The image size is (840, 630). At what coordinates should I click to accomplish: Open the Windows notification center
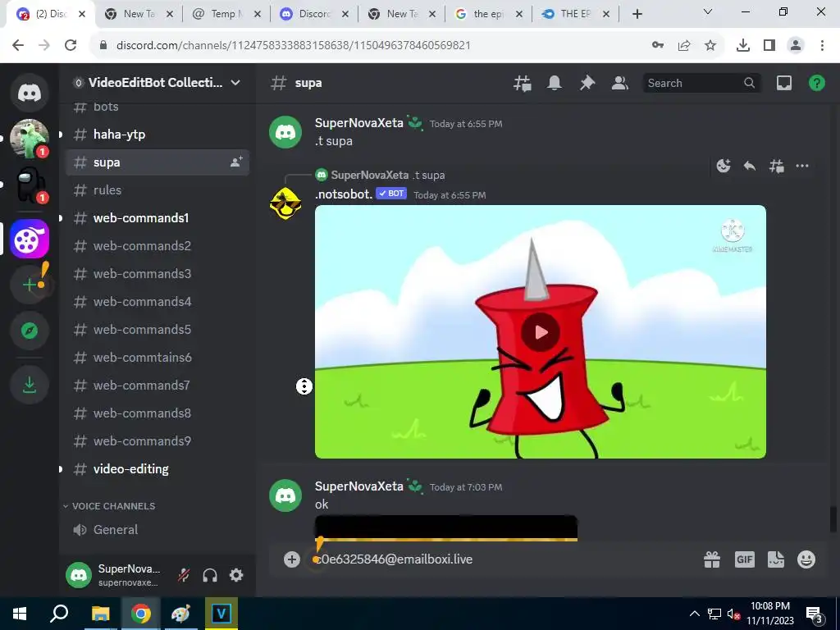point(815,614)
